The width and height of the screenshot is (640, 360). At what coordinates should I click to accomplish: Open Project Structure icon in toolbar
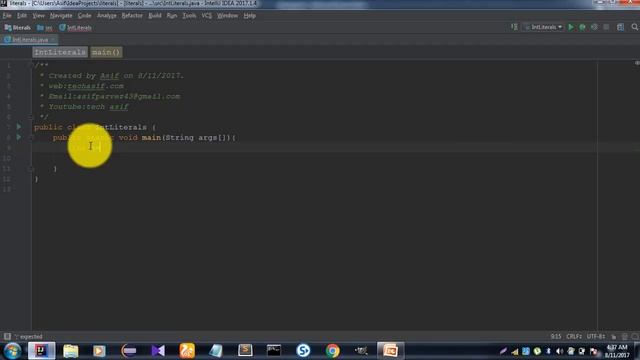pos(620,27)
